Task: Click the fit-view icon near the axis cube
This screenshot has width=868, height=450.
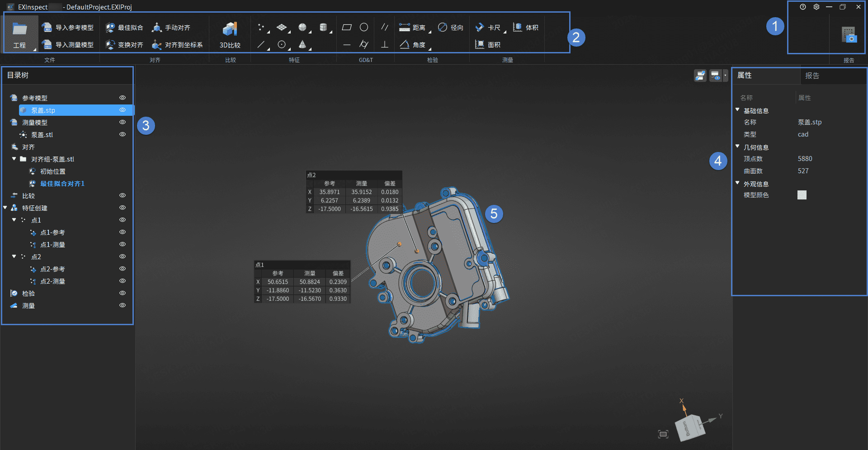Action: point(663,434)
